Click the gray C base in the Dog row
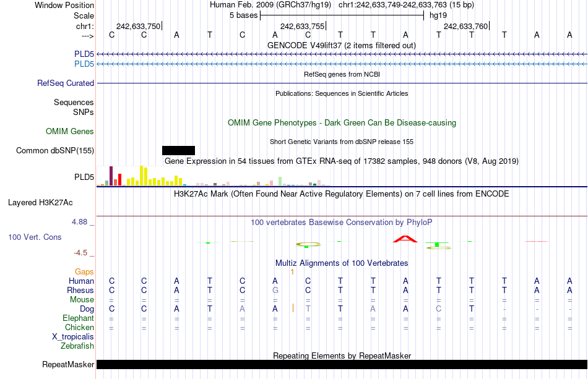Image resolution: width=588 pixels, height=379 pixels. pyautogui.click(x=439, y=309)
